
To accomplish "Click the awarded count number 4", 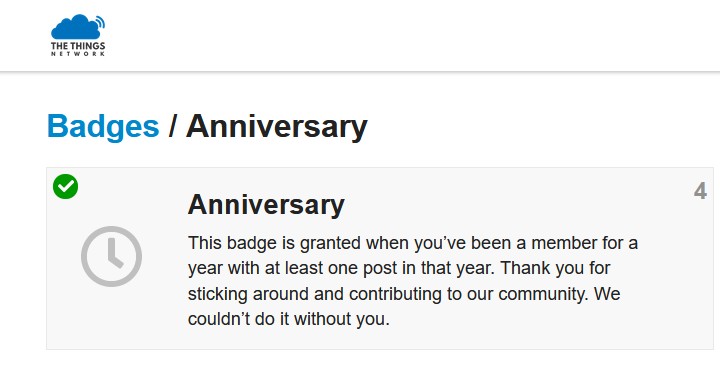I will (700, 191).
